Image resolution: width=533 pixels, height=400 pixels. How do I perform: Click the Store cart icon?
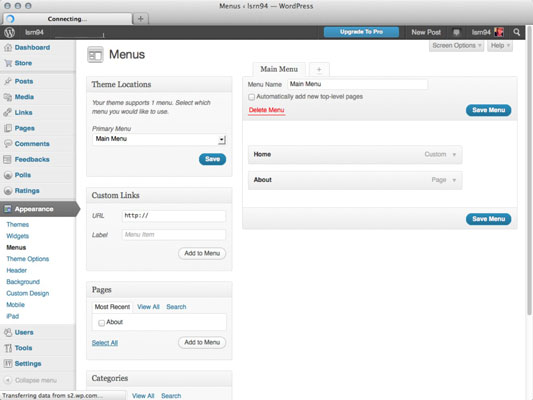[8, 63]
